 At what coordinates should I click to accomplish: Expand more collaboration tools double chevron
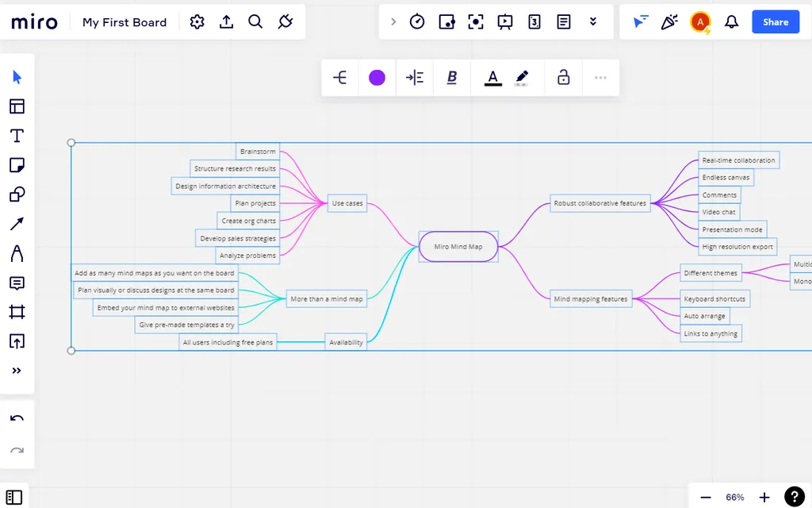tap(593, 21)
